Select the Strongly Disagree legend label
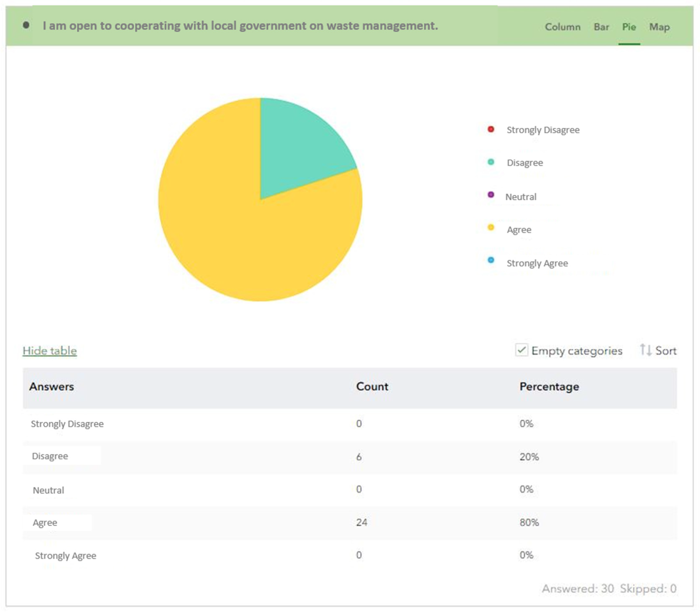Screen dimensions: 700x614 (x=543, y=130)
